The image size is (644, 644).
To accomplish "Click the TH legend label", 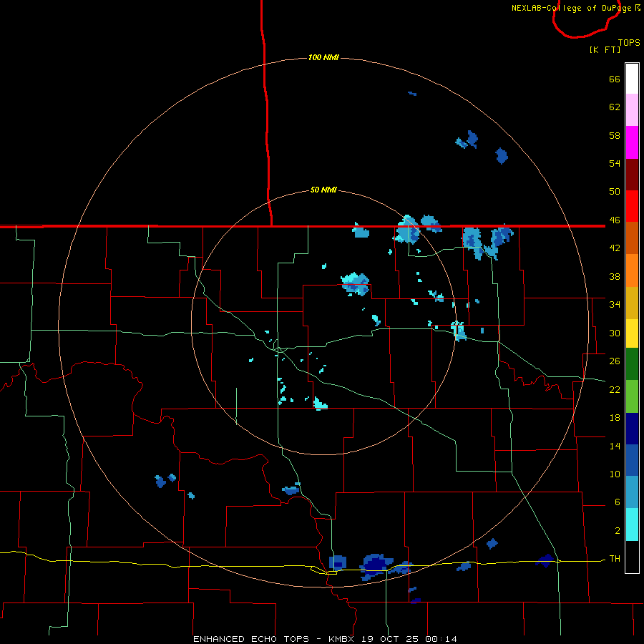I will coord(615,559).
